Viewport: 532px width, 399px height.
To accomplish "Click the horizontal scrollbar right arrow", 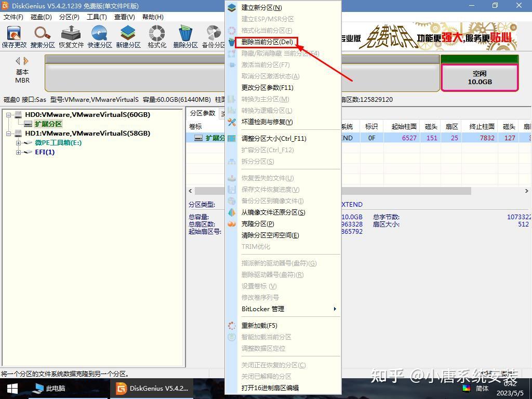I will coord(527,191).
